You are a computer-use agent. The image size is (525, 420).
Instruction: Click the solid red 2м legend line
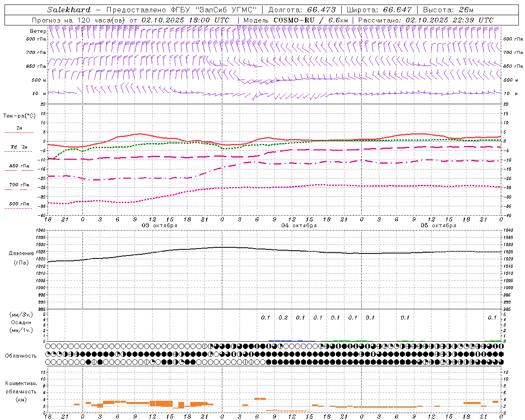pos(19,132)
